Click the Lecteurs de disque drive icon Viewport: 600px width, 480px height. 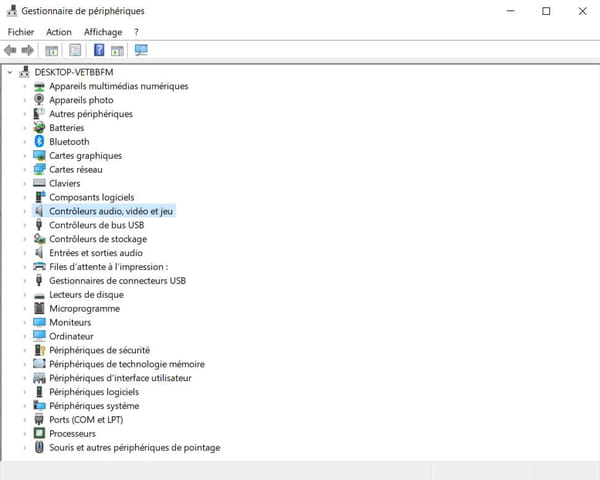(39, 296)
